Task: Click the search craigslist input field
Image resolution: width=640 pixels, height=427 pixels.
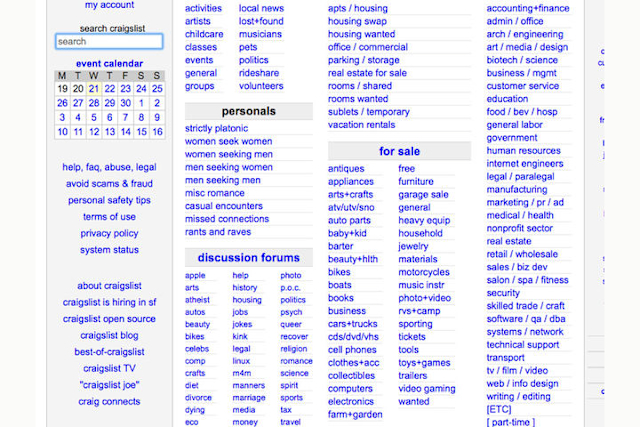Action: [109, 41]
